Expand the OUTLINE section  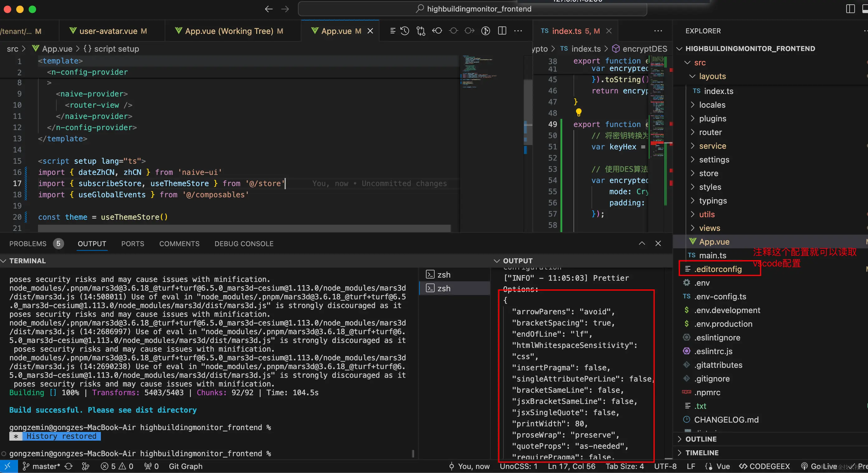pos(701,439)
